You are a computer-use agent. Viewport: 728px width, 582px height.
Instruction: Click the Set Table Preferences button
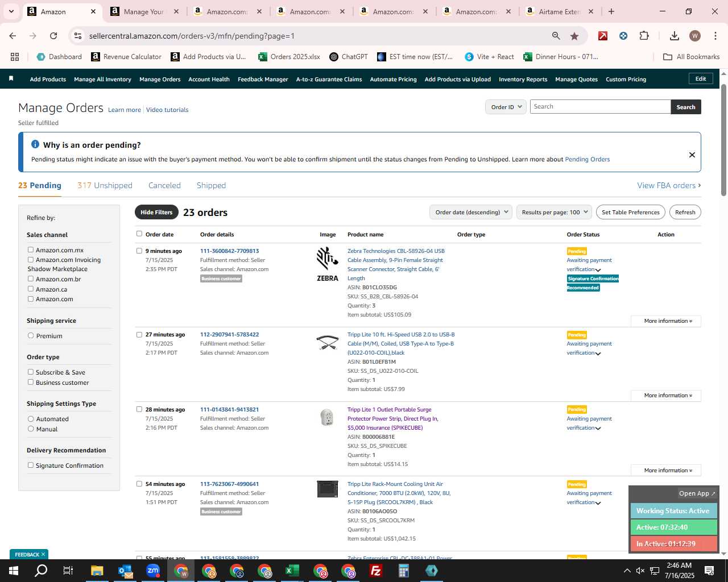tap(631, 212)
